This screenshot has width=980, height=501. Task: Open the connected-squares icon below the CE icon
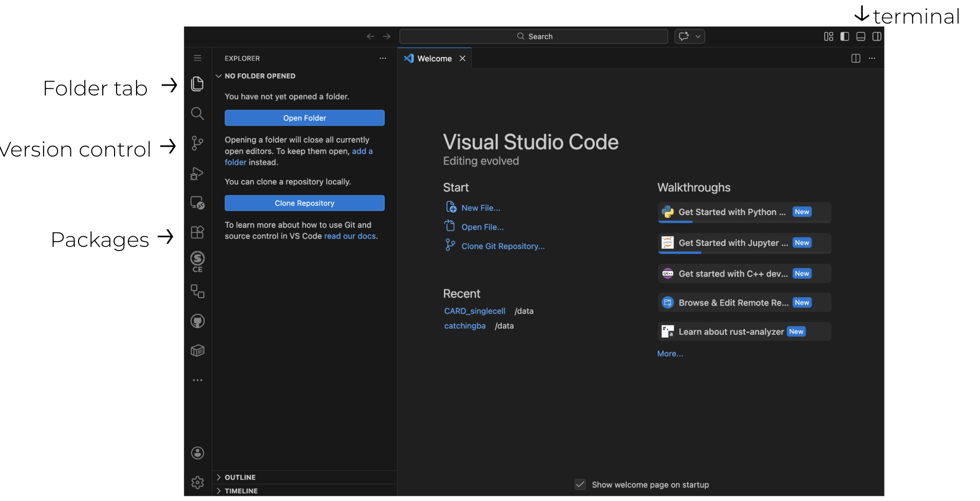click(197, 292)
